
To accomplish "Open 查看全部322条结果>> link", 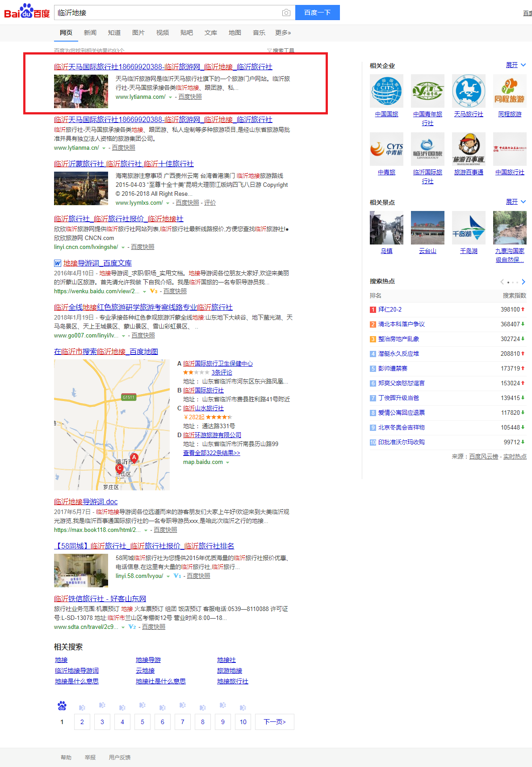I will (x=211, y=453).
